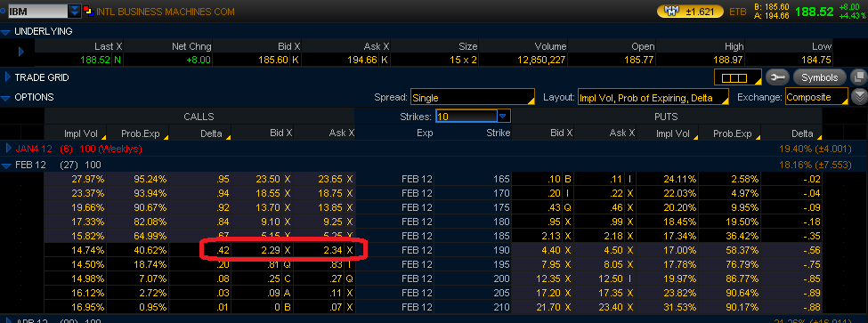Viewport: 868px width, 323px height.
Task: Click the underlying Last 188.52 value
Action: tap(95, 60)
